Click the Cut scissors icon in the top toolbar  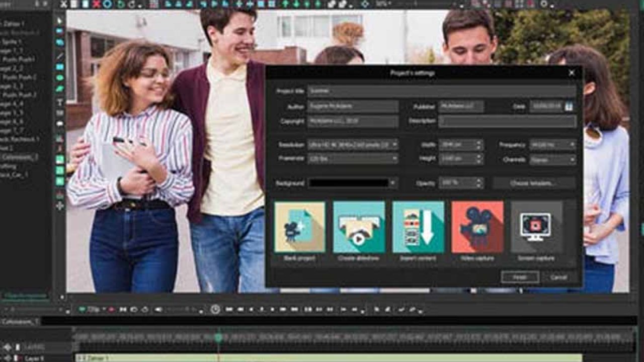point(64,4)
